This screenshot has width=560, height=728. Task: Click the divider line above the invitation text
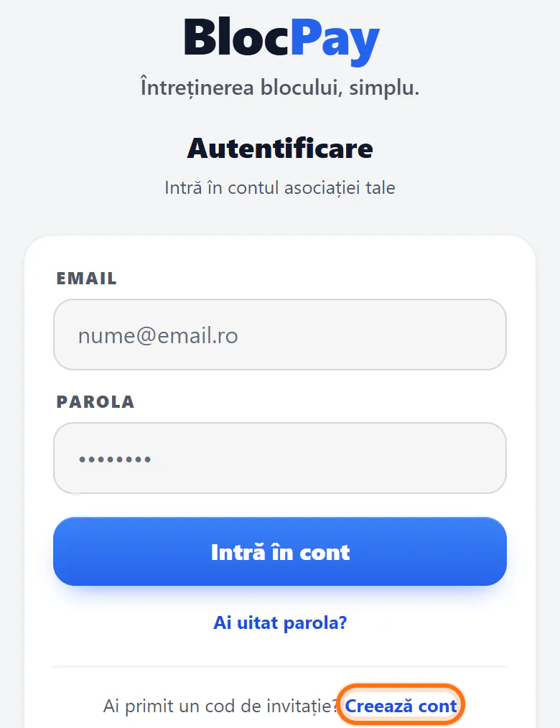tap(280, 667)
